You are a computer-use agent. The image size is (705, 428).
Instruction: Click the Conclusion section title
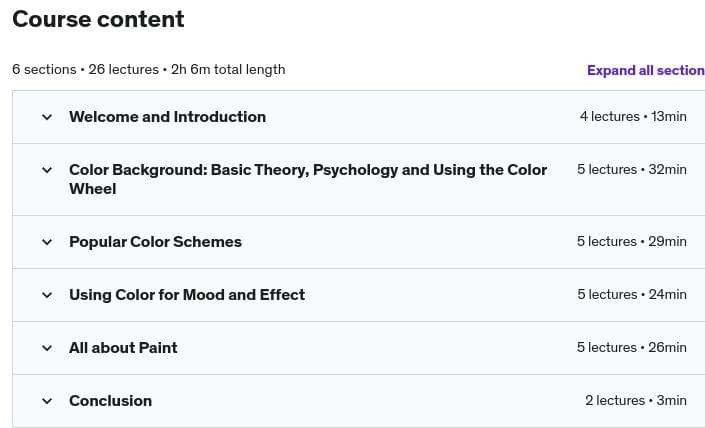[110, 401]
